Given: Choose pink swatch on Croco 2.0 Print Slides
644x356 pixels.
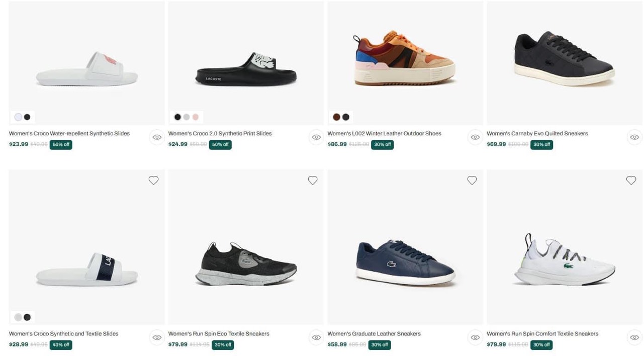Looking at the screenshot, I should 196,117.
